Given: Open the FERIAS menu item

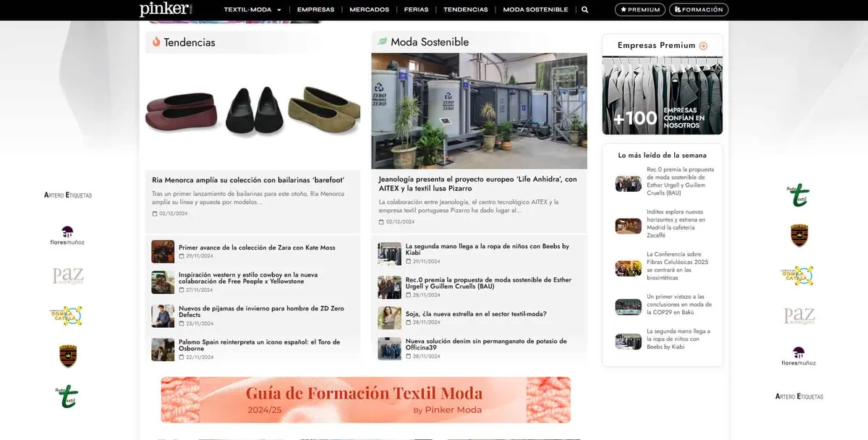Looking at the screenshot, I should (416, 10).
